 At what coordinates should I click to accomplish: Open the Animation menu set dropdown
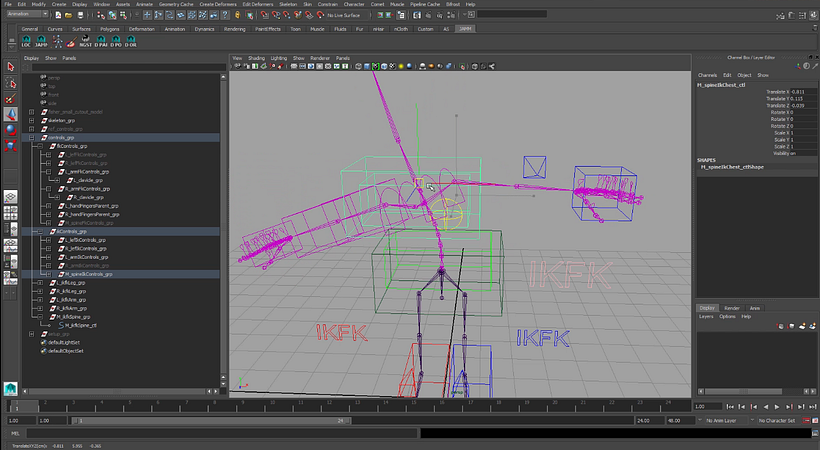coord(30,14)
